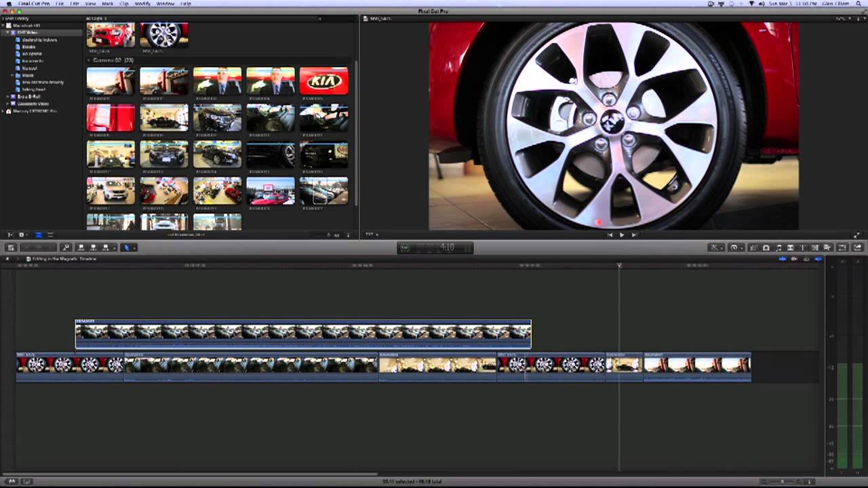Show the Inspector panel
Viewport: 868px width, 488px height.
[x=842, y=248]
